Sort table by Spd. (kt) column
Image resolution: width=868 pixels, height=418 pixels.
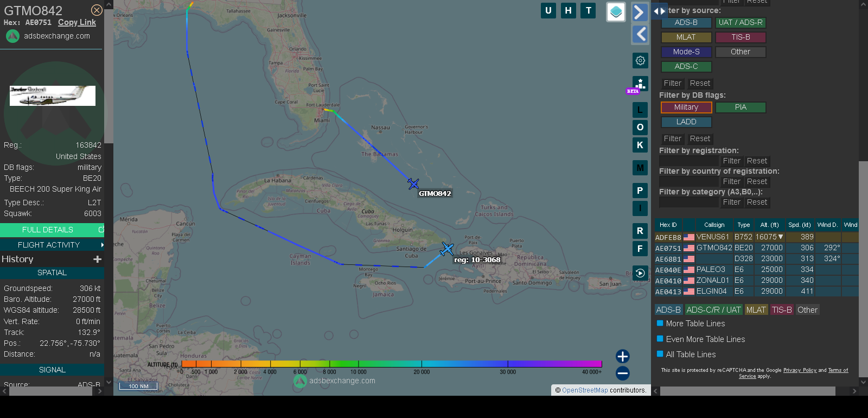(x=800, y=225)
